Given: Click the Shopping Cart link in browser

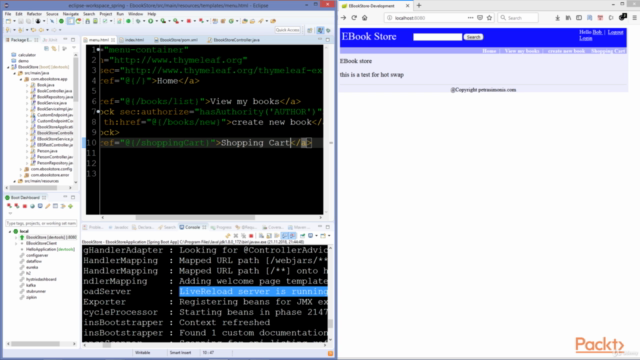Looking at the screenshot, I should [x=608, y=51].
